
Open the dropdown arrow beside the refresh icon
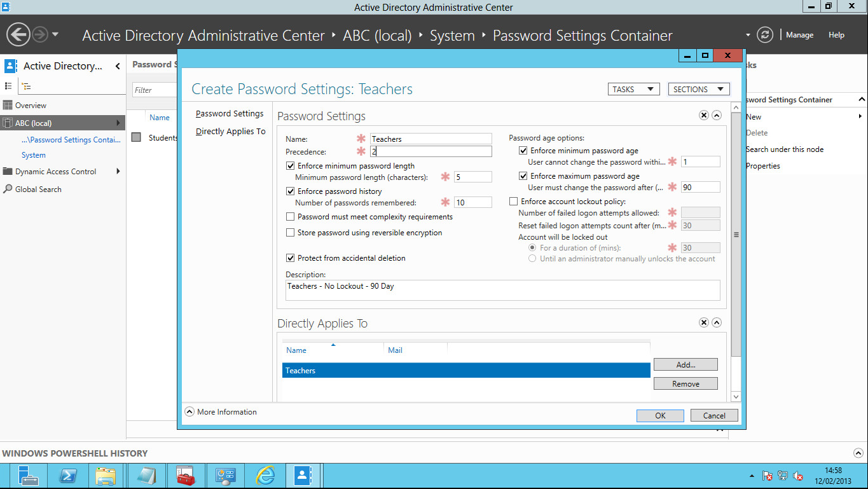click(x=748, y=35)
